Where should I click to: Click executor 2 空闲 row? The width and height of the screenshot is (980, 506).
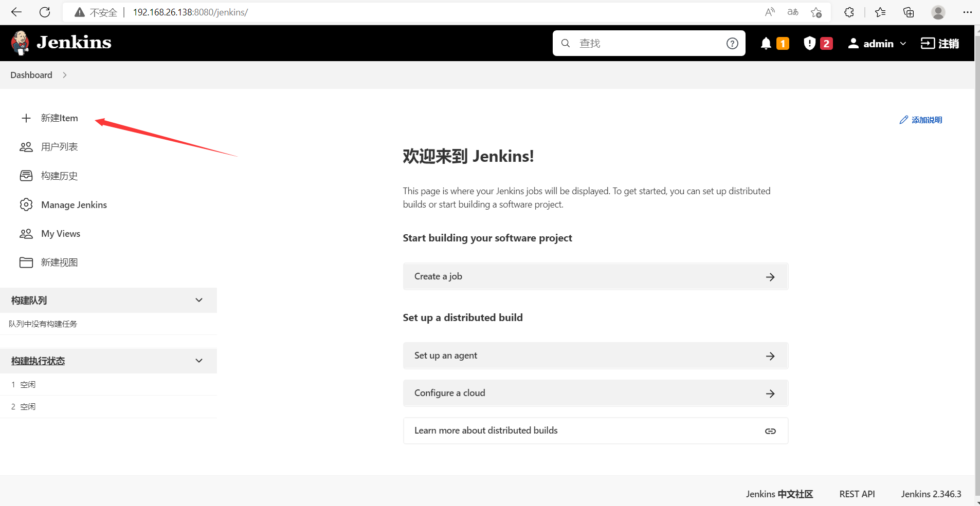pos(108,406)
